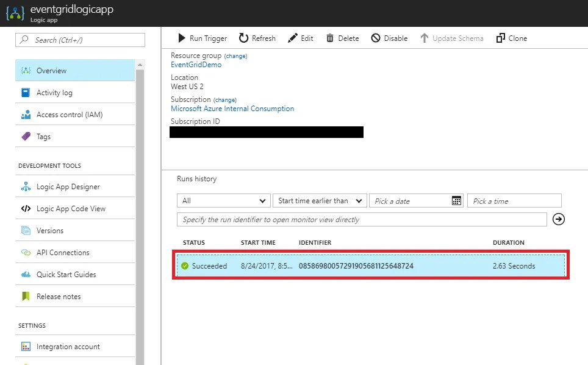Click the Code View brackets icon

[26, 209]
